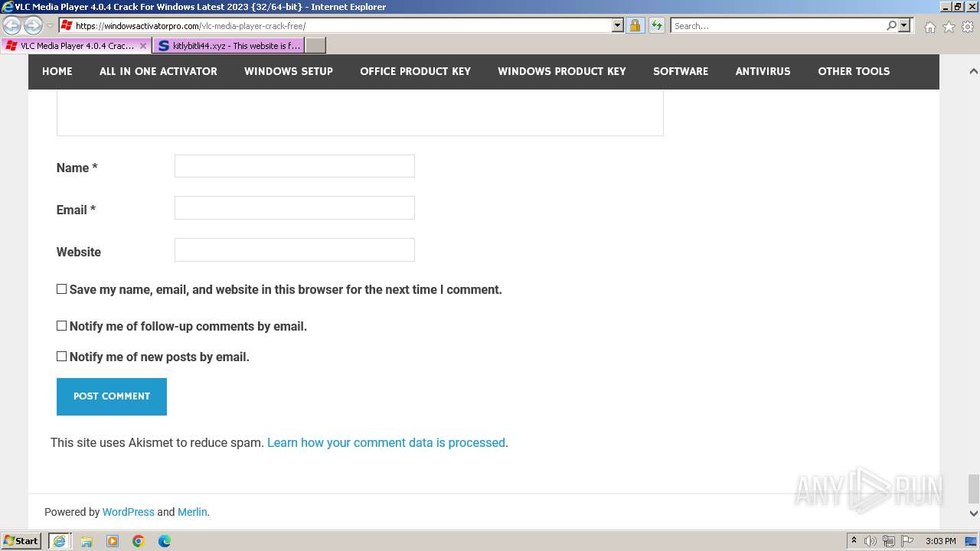Click the page scrollbar down arrow
The image size is (980, 551).
coord(973,514)
